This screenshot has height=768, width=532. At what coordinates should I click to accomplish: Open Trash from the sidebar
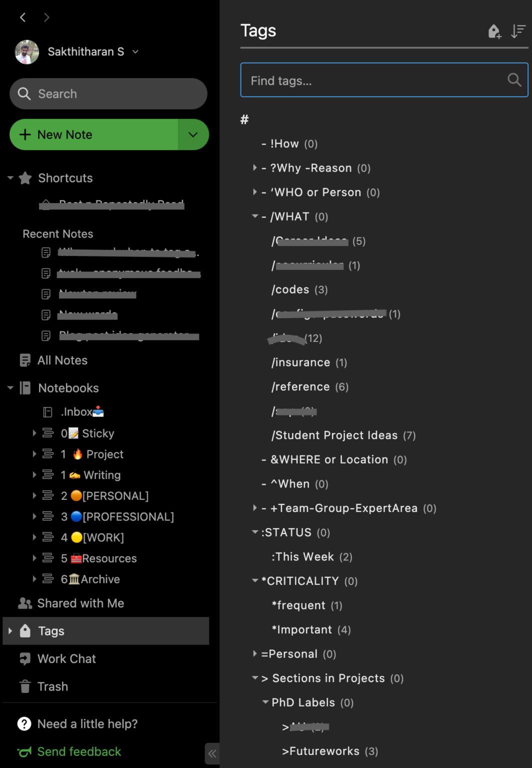52,686
